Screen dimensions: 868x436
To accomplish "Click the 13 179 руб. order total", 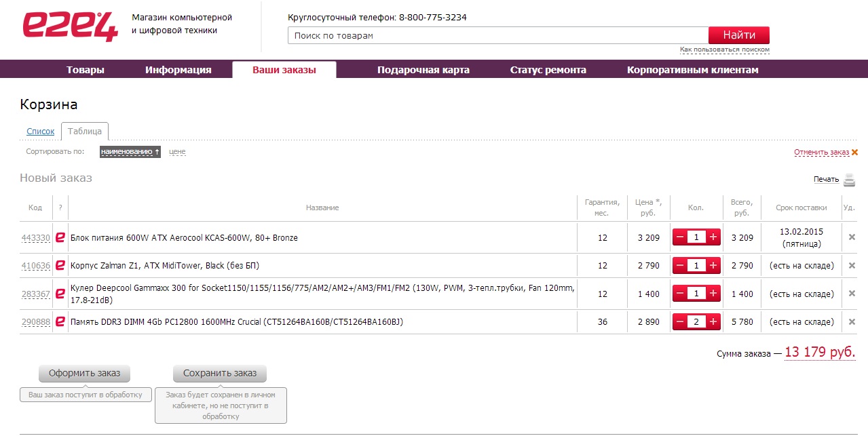I will click(820, 353).
